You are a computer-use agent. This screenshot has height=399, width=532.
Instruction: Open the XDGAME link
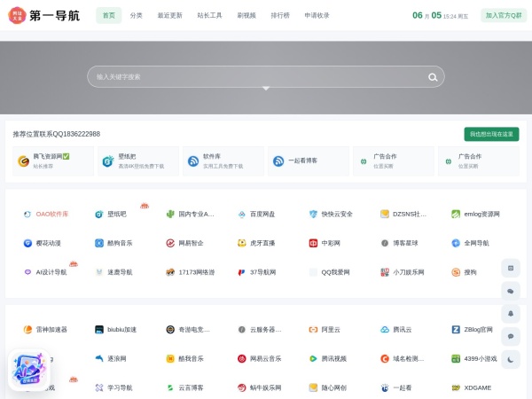pyautogui.click(x=477, y=387)
